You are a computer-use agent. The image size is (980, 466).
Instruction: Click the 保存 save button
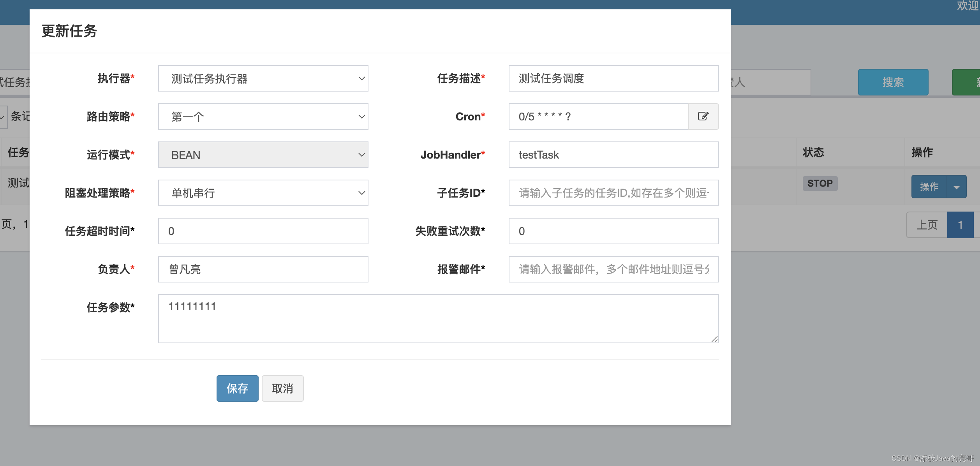pyautogui.click(x=237, y=388)
